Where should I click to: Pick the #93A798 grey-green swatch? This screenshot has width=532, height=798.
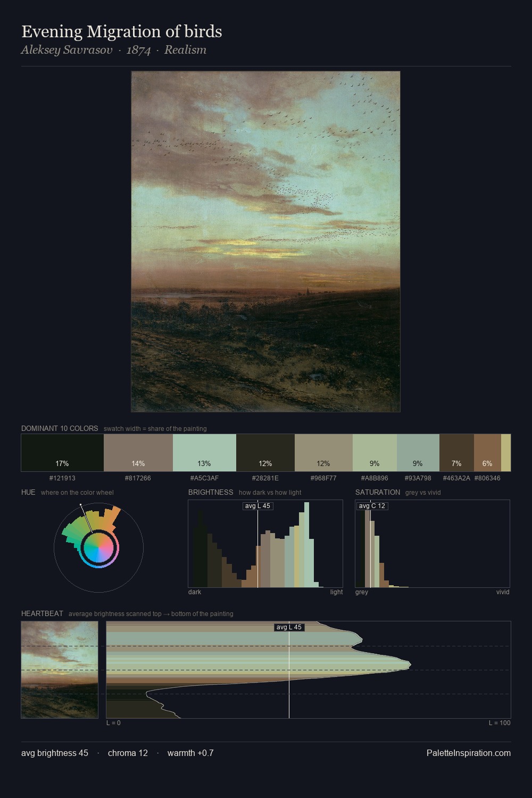coord(418,453)
